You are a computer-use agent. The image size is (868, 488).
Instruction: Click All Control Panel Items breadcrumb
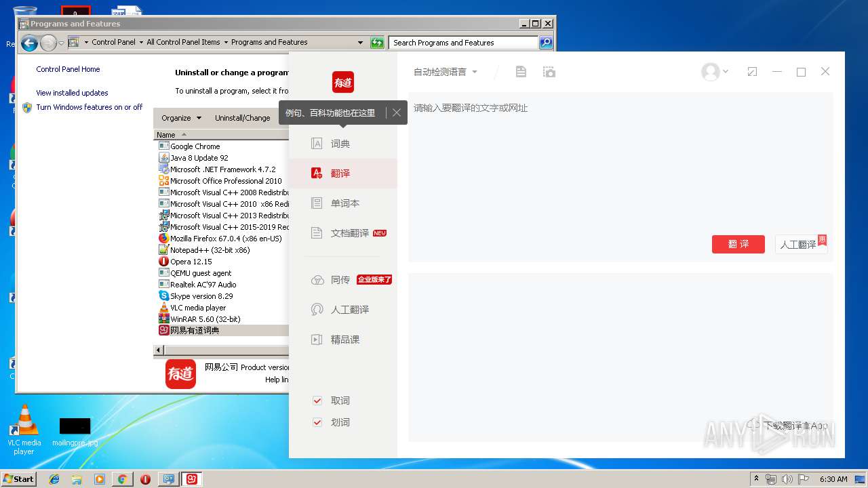pyautogui.click(x=183, y=42)
